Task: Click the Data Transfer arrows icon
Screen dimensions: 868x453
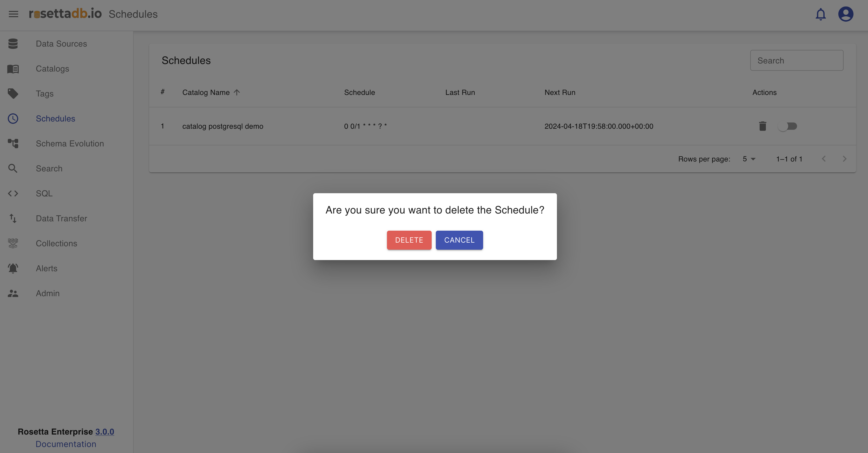Action: click(13, 218)
